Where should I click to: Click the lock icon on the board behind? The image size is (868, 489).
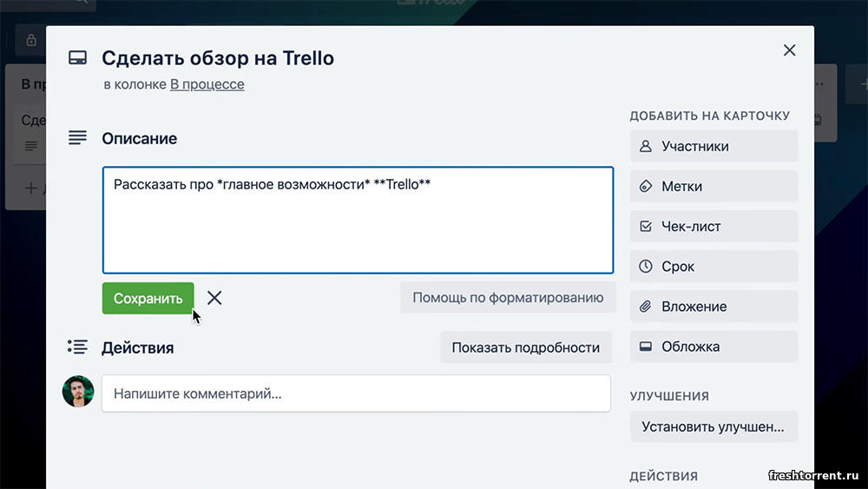[31, 40]
